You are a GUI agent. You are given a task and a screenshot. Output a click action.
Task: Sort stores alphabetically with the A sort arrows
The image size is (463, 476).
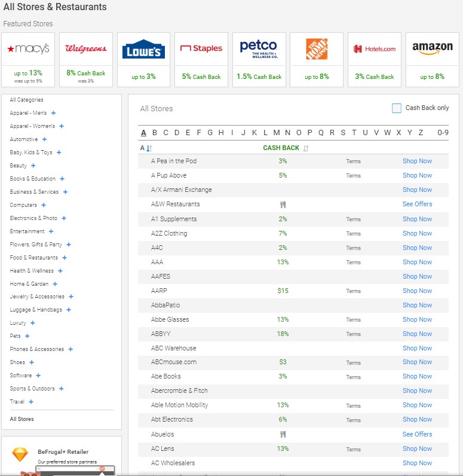pyautogui.click(x=149, y=148)
